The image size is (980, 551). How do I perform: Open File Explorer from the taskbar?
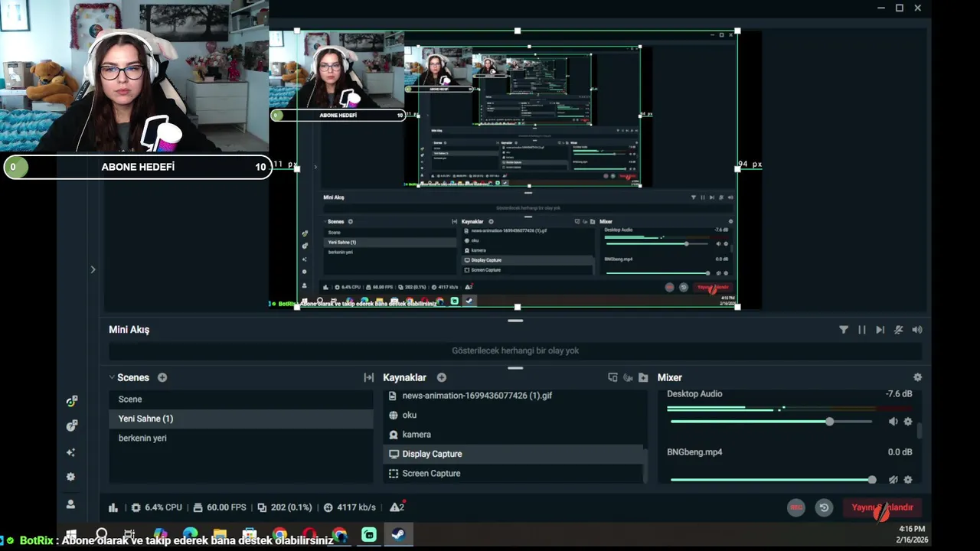[x=220, y=534]
